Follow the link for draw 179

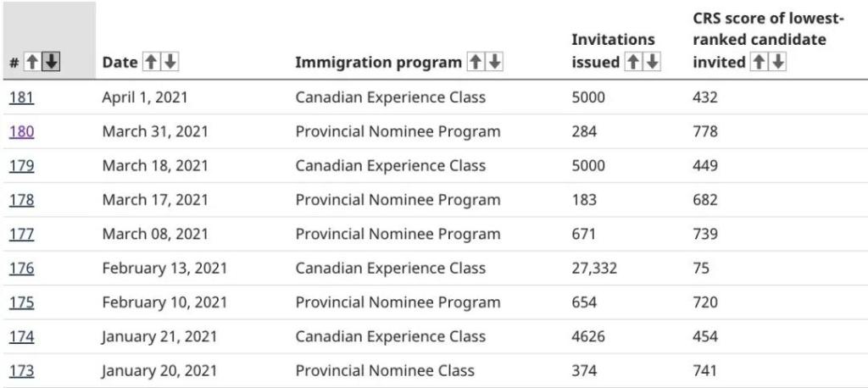(21, 165)
